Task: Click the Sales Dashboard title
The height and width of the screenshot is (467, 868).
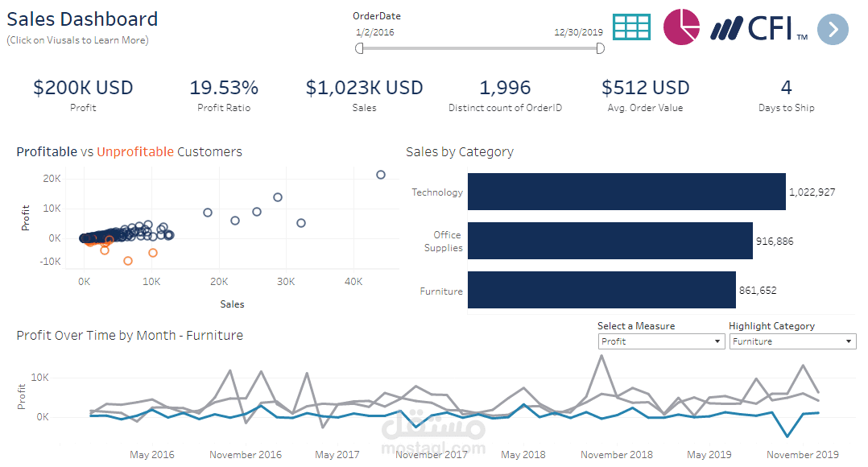Action: [x=82, y=19]
